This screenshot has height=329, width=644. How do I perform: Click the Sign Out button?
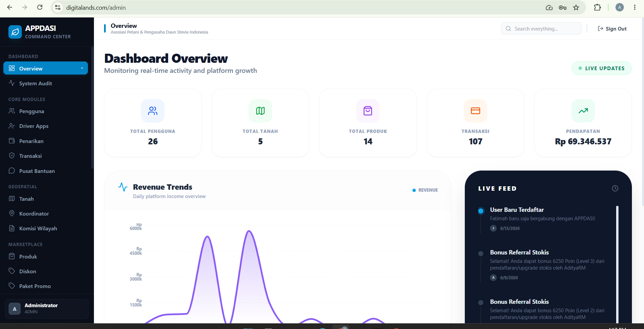click(x=612, y=29)
